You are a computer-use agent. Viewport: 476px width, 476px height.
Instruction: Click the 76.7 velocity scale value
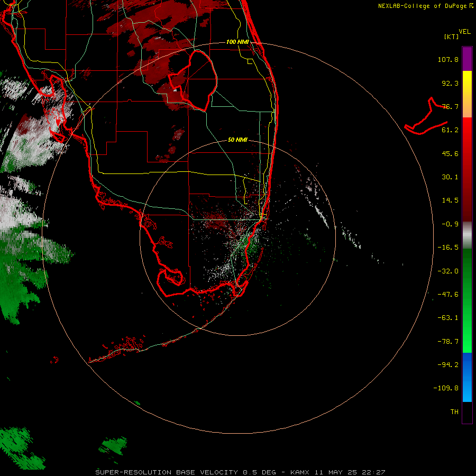coord(450,106)
